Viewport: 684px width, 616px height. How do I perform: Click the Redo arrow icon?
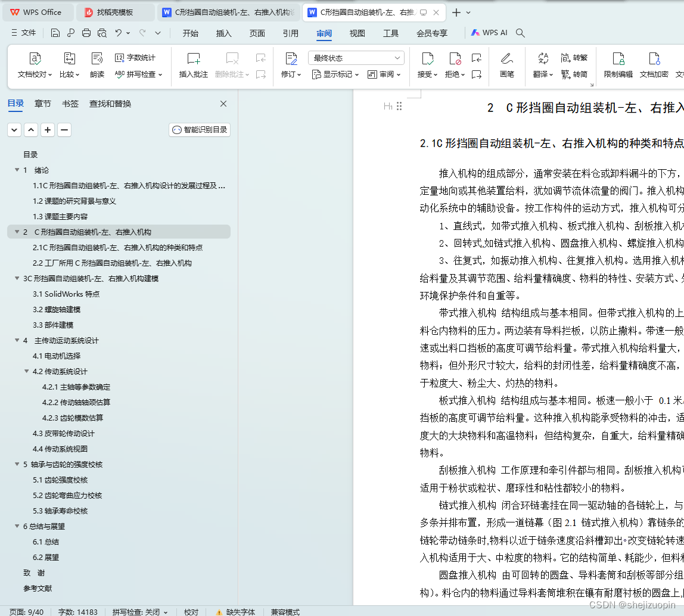142,33
